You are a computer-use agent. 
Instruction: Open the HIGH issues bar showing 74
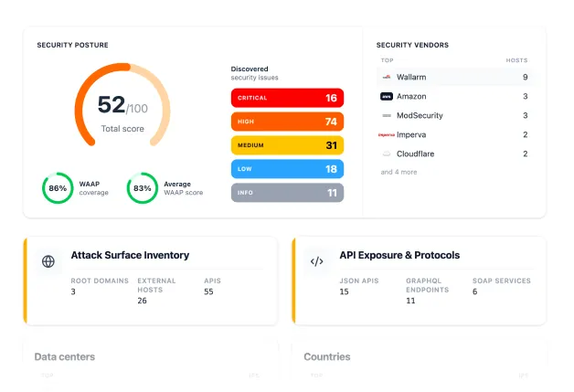point(287,122)
